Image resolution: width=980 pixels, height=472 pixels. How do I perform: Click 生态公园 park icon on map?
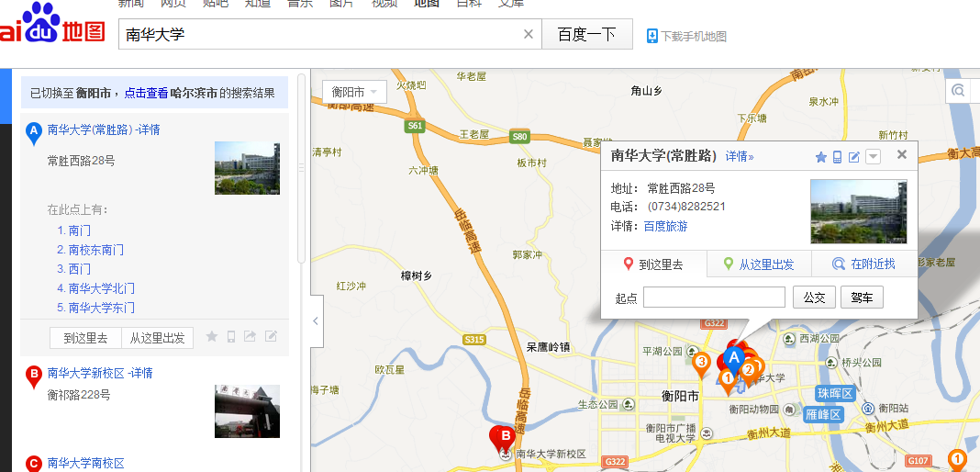629,404
